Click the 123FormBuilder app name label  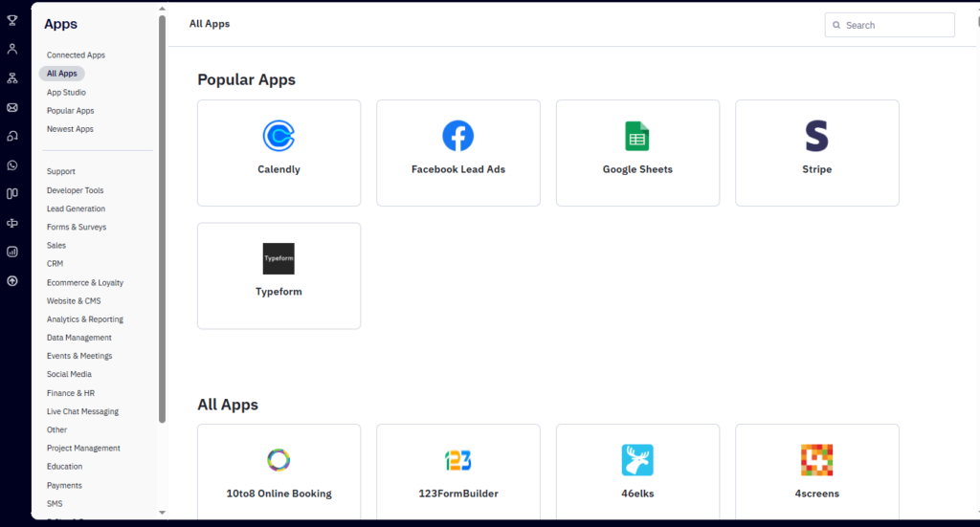[x=458, y=494]
